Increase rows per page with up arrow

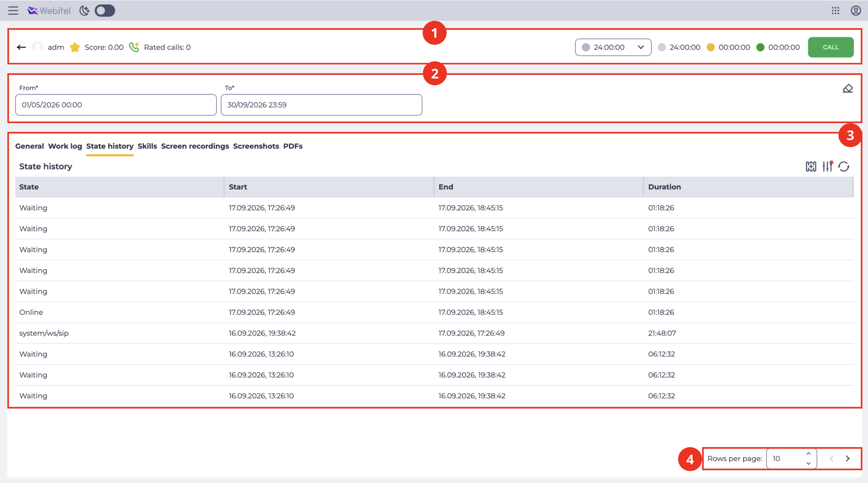(808, 453)
